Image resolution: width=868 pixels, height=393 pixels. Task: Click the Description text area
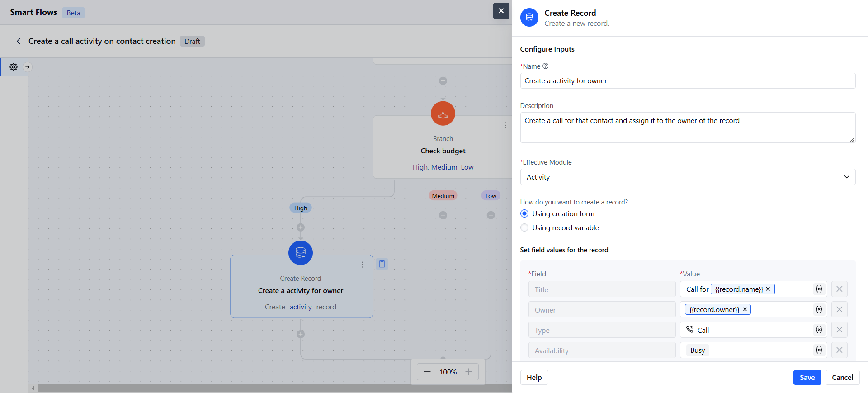click(x=688, y=128)
